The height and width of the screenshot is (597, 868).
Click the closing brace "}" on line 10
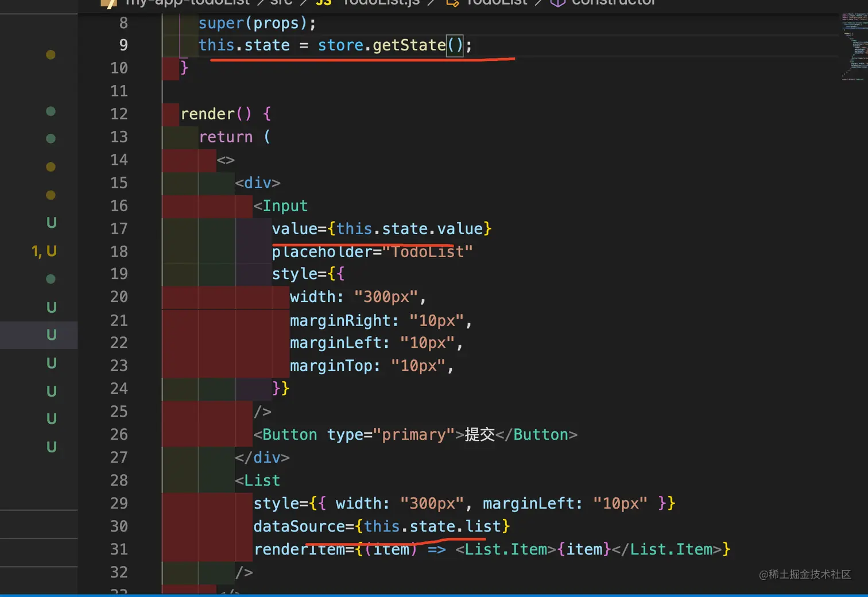click(x=184, y=68)
